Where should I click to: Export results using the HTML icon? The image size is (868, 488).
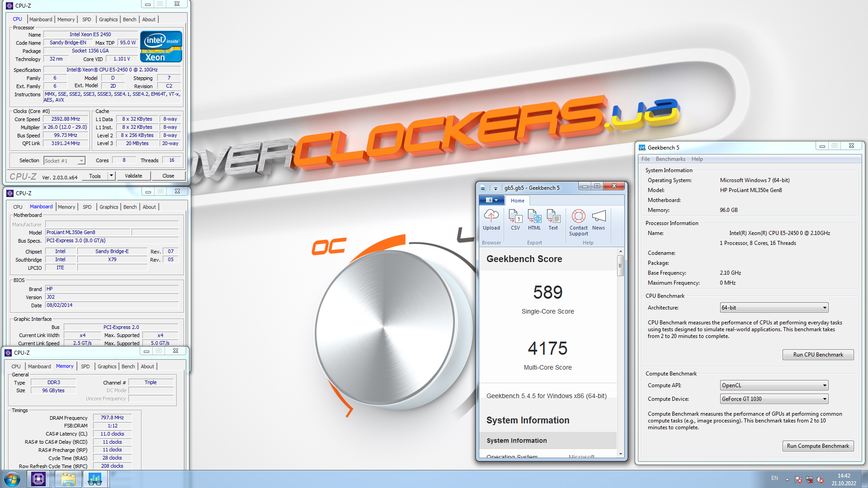click(534, 216)
